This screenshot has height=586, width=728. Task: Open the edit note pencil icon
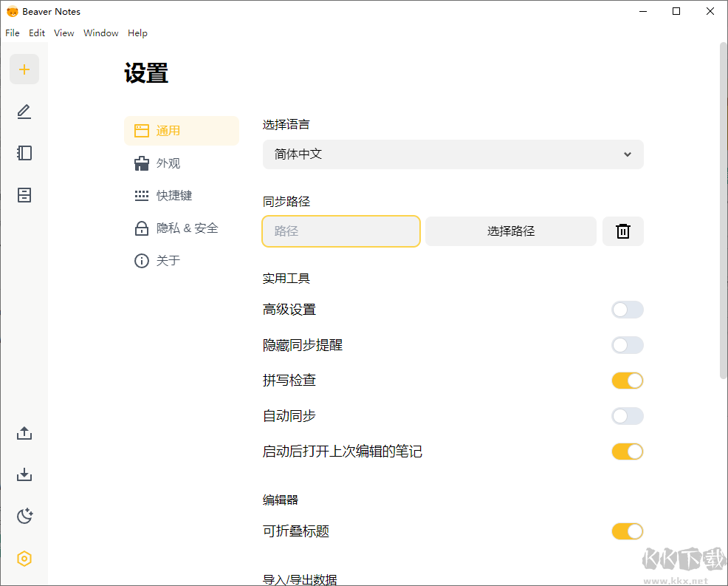tap(24, 112)
